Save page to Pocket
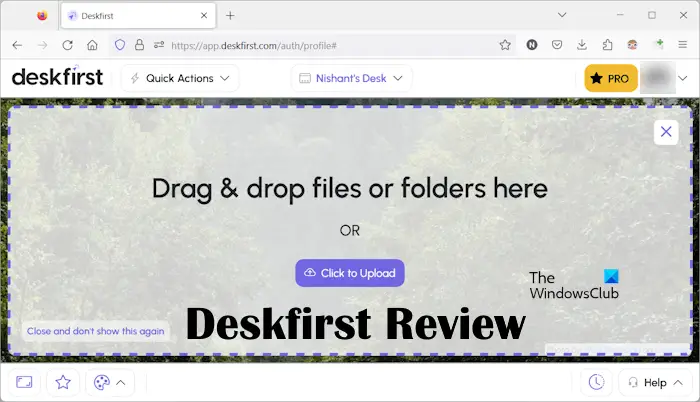The height and width of the screenshot is (402, 700). pos(557,45)
